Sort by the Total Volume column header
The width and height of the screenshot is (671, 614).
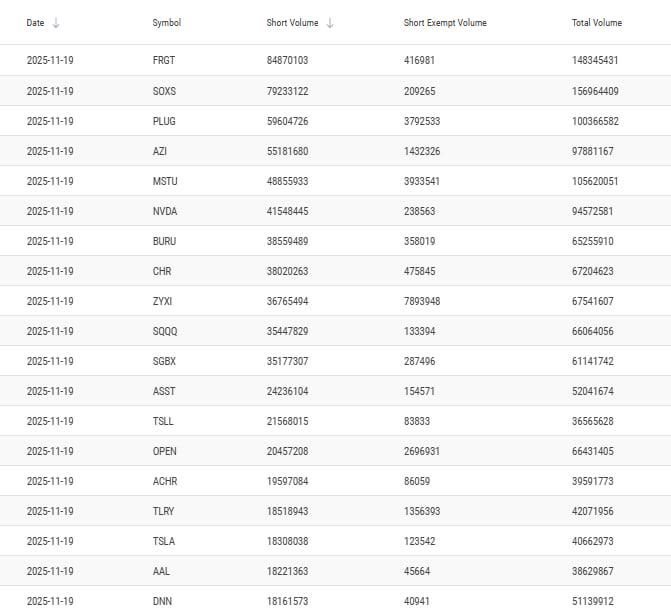pyautogui.click(x=597, y=23)
